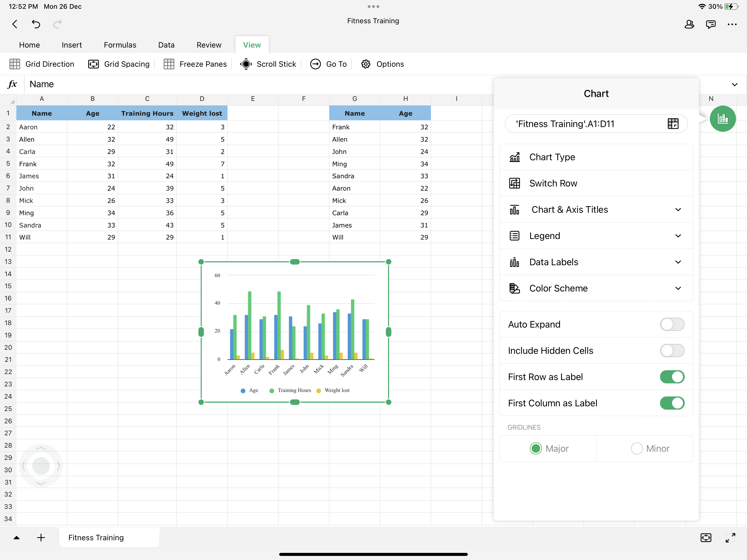Turn off First Row as Label

pos(672,377)
